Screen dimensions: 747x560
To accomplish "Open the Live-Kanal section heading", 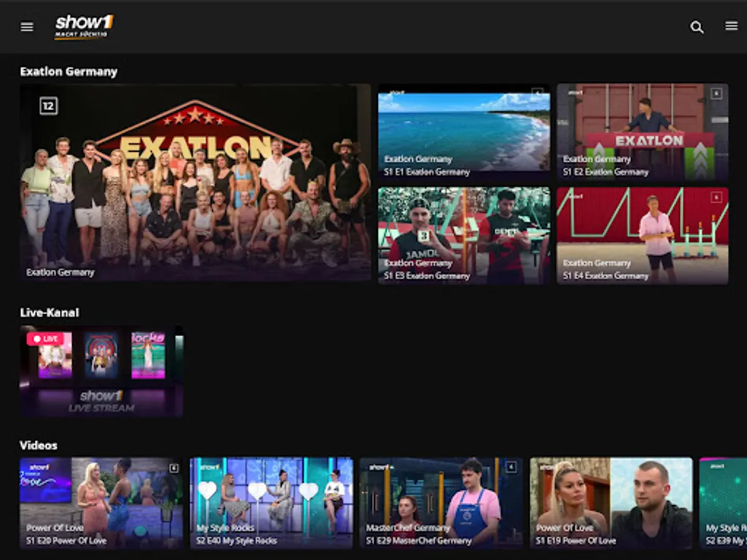I will point(48,312).
